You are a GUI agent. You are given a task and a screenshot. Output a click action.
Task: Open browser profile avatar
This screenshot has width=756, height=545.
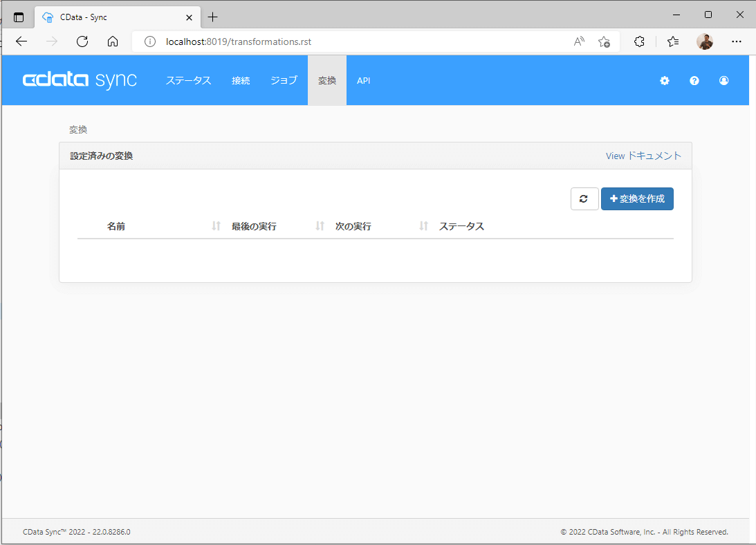[x=705, y=41]
